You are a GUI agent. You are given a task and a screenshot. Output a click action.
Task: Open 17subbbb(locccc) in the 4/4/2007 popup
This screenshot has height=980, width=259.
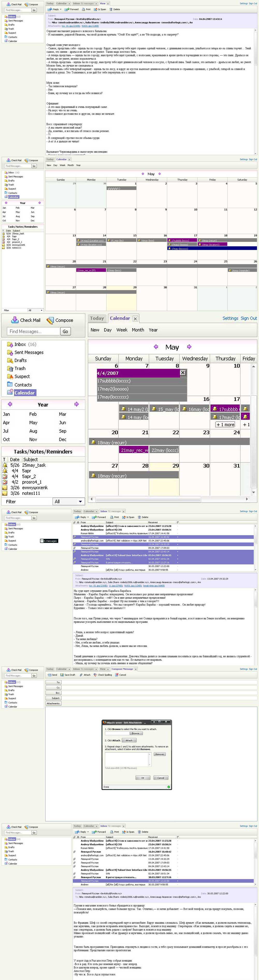[x=142, y=381]
